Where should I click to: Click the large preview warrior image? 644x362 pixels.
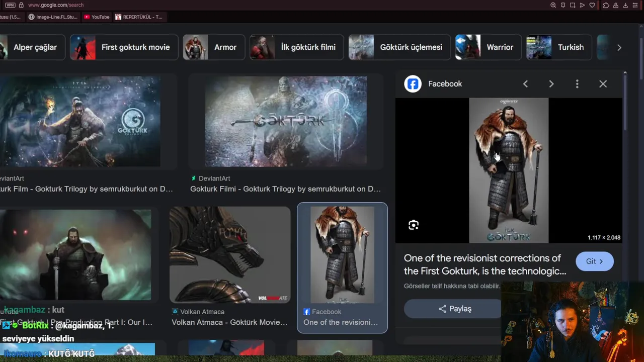coord(509,170)
